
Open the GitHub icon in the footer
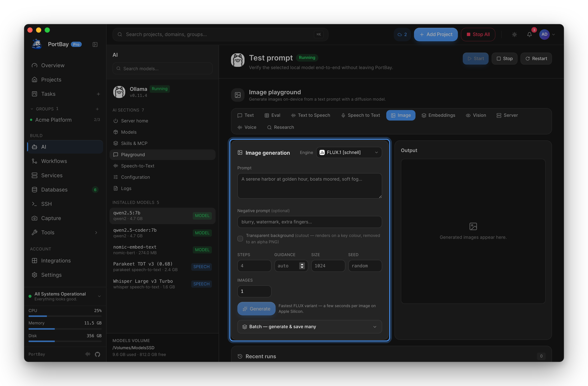tap(97, 354)
